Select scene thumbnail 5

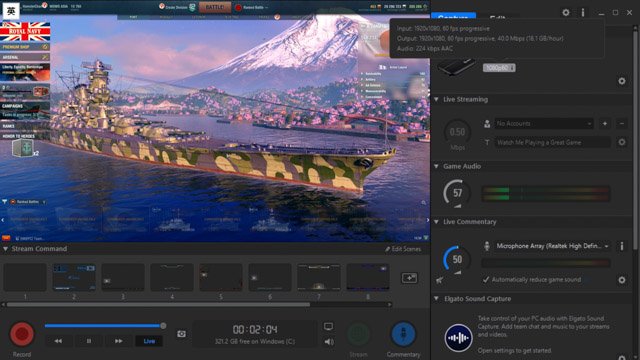(221, 277)
